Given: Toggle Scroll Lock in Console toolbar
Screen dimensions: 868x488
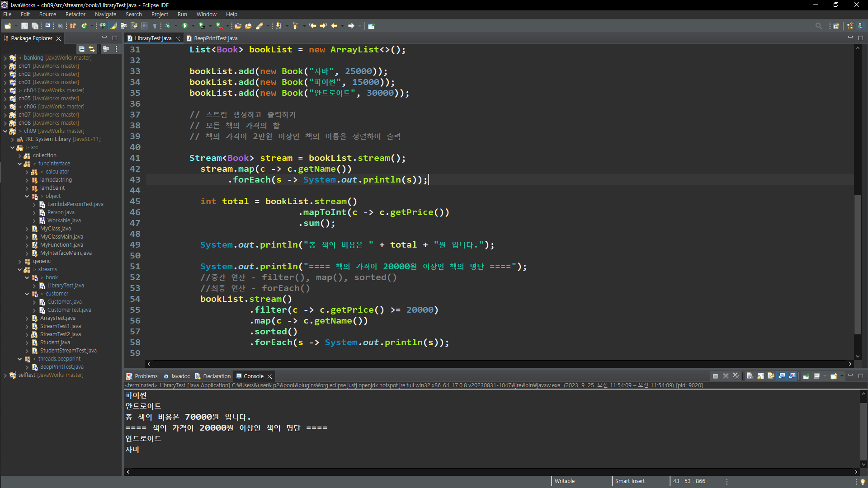Looking at the screenshot, I should coord(760,376).
